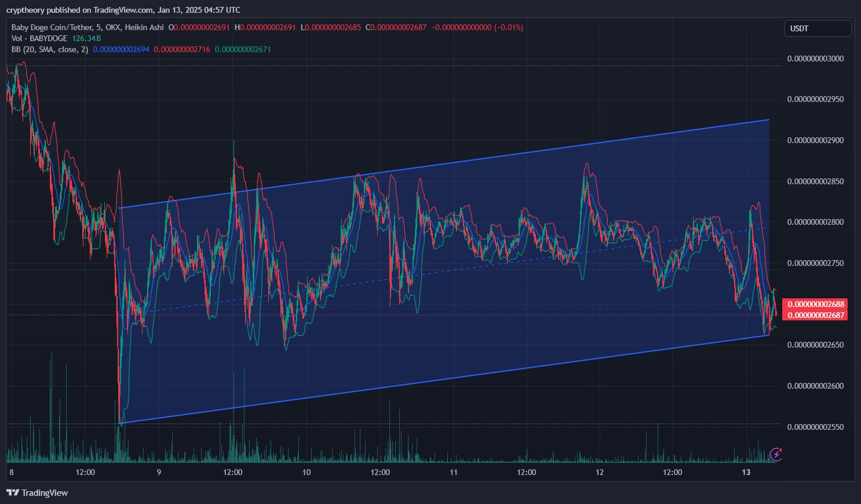Screen dimensions: 861x504
Task: Click Bollinger upper value 0.000000002716
Action: pyautogui.click(x=182, y=49)
